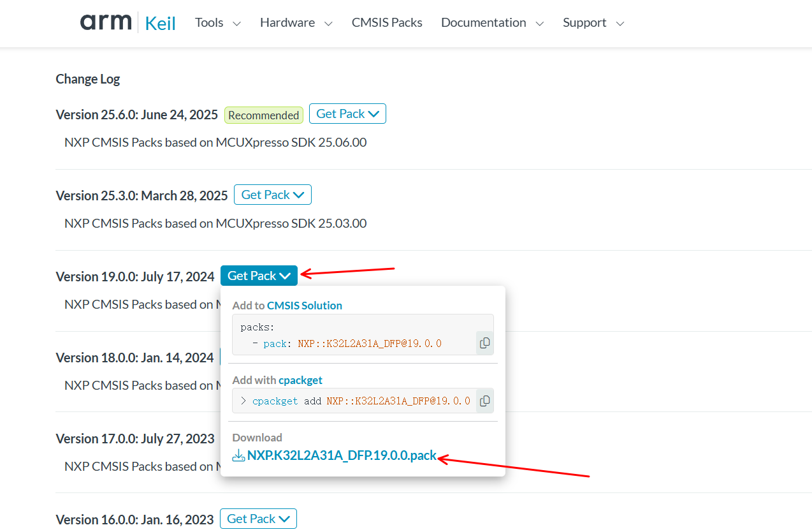Click Version 17.0.0: July 27, 2023 heading

(135, 439)
